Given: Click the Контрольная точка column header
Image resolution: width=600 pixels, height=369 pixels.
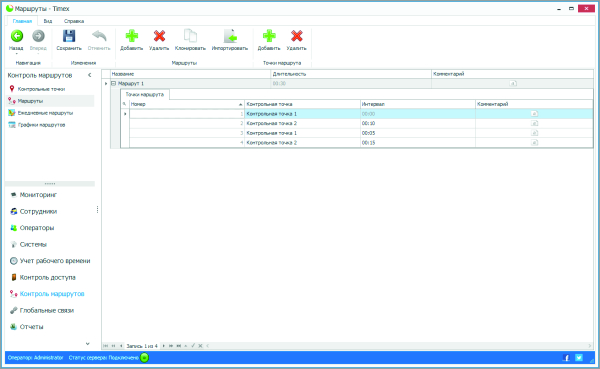Looking at the screenshot, I should pos(302,104).
